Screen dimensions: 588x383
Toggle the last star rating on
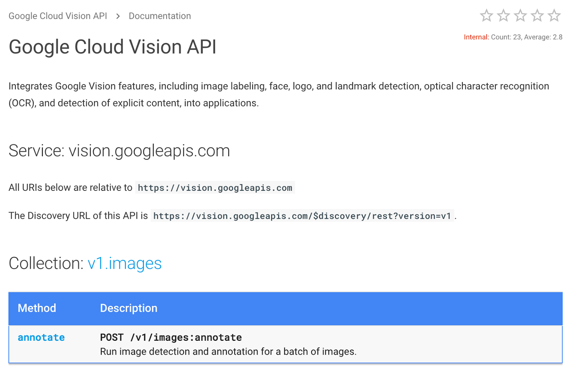554,15
